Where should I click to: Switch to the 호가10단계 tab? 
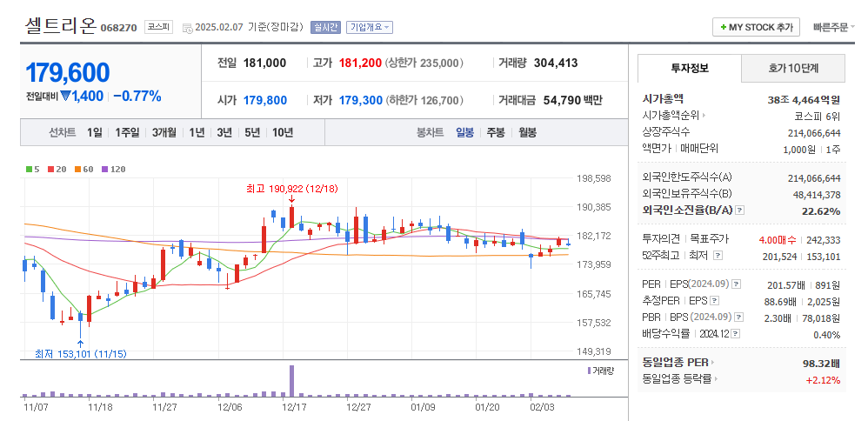click(793, 68)
